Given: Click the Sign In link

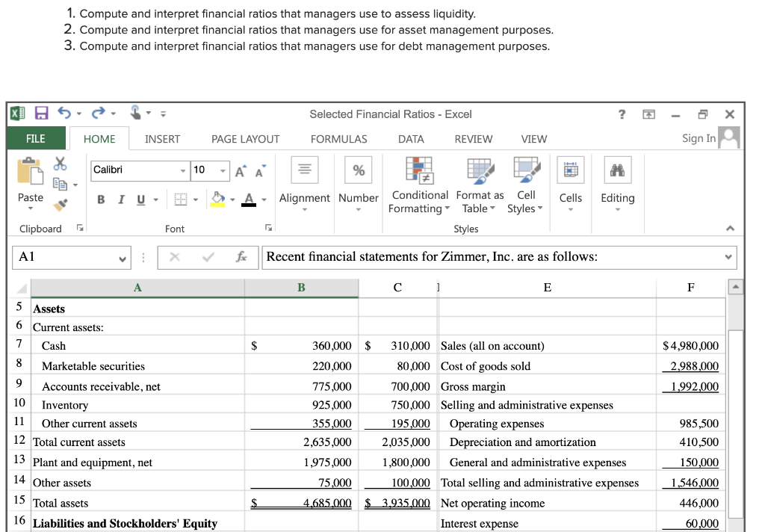Looking at the screenshot, I should coord(699,138).
